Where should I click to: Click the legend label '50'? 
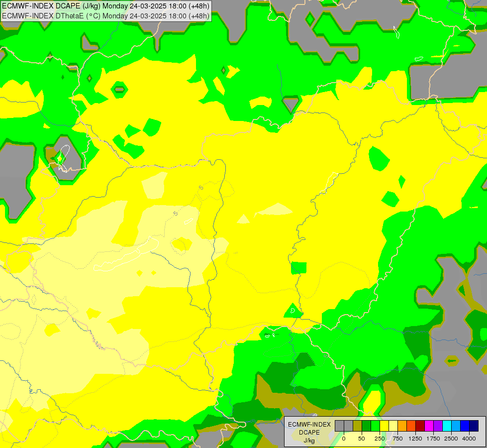pos(362,439)
